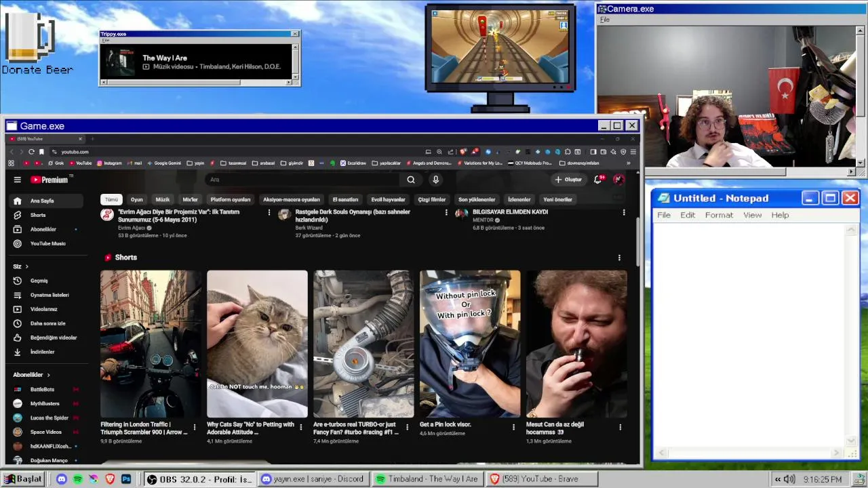This screenshot has height=488, width=868.
Task: Open Beğendiğim videolar in sidebar
Action: 45,338
